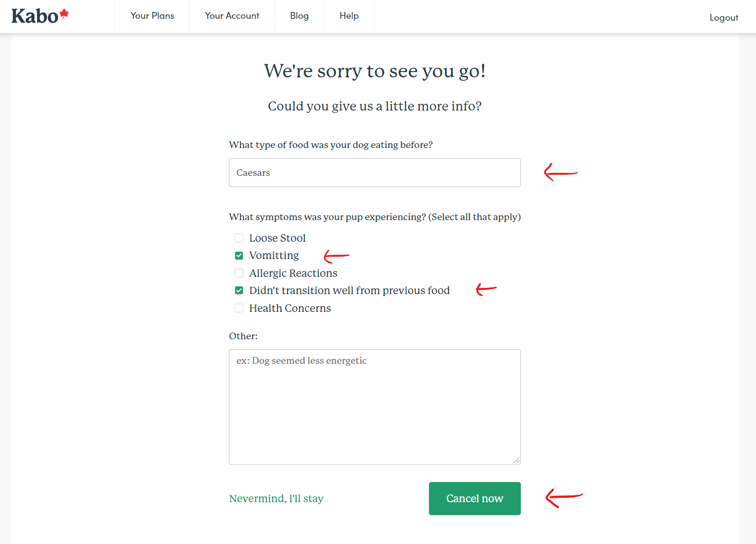756x544 pixels.
Task: Check the Loose Stool checkbox
Action: click(239, 238)
